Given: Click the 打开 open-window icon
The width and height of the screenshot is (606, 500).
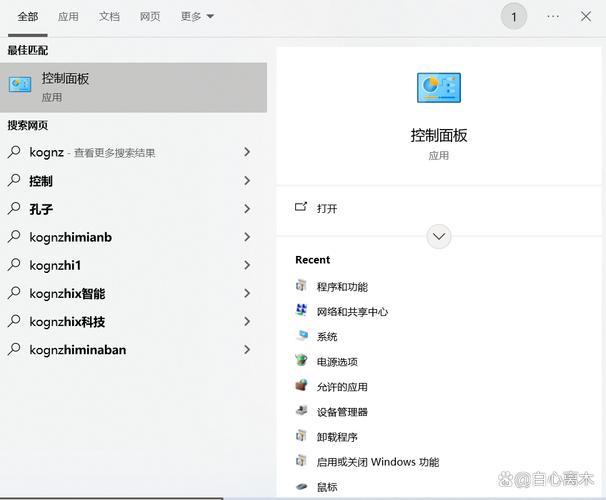Looking at the screenshot, I should (x=301, y=207).
